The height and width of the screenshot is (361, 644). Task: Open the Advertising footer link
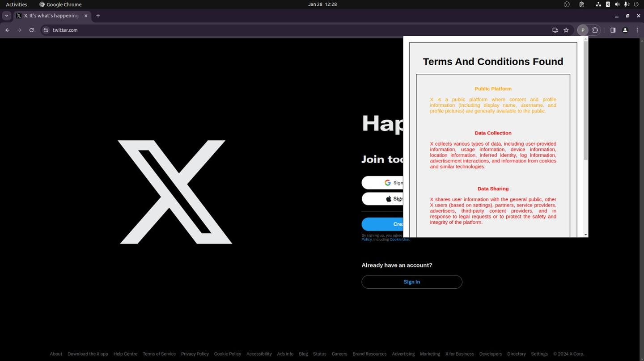[x=403, y=354]
